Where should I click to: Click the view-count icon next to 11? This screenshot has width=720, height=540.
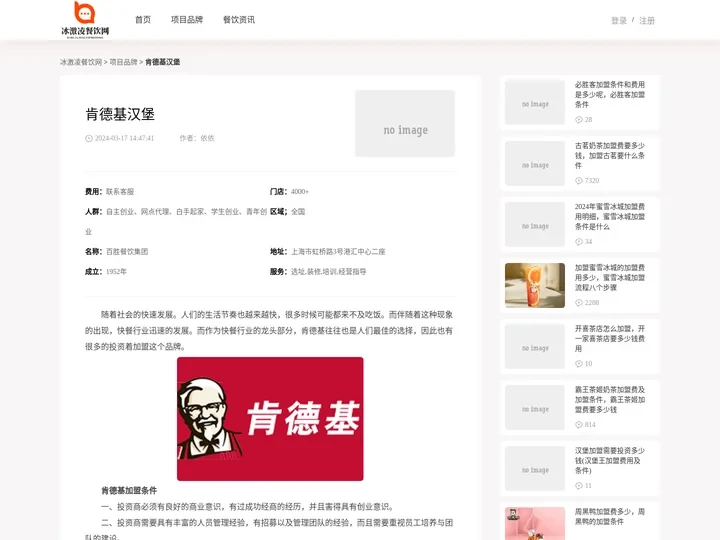pyautogui.click(x=579, y=486)
